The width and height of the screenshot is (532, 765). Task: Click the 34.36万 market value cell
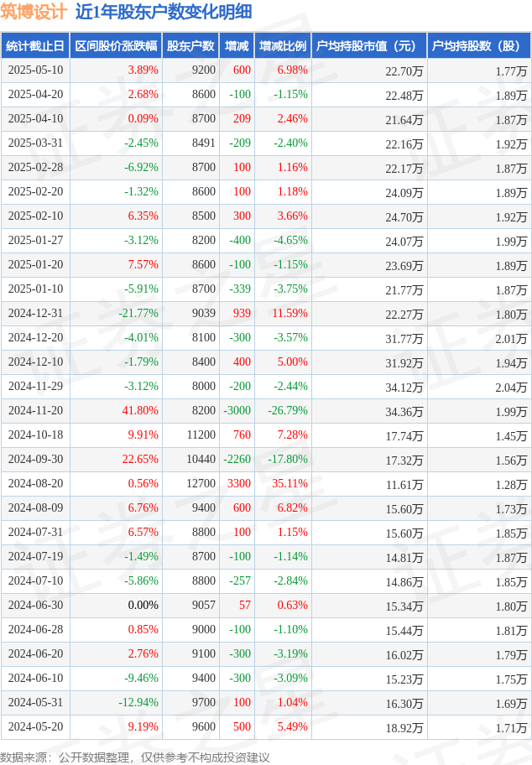click(x=404, y=412)
